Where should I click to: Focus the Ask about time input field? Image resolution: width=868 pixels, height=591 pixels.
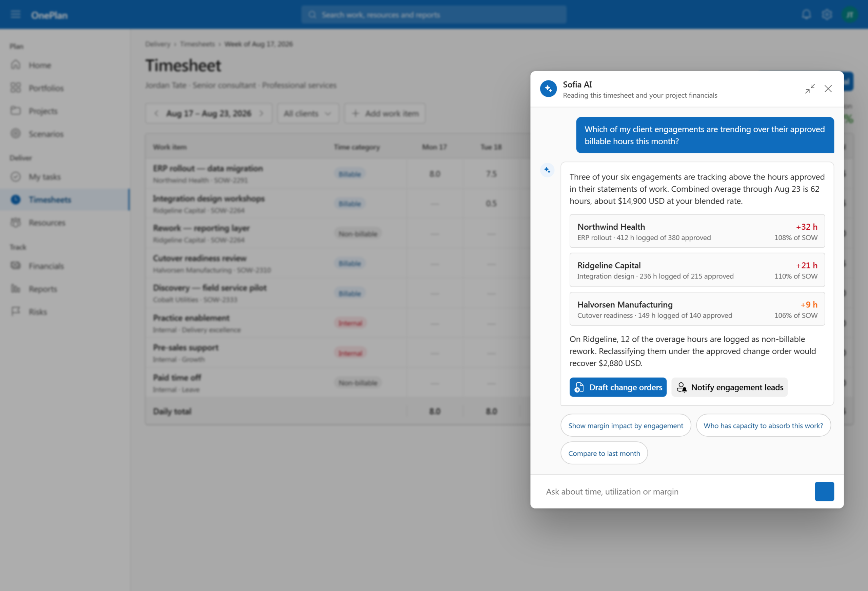pyautogui.click(x=676, y=492)
